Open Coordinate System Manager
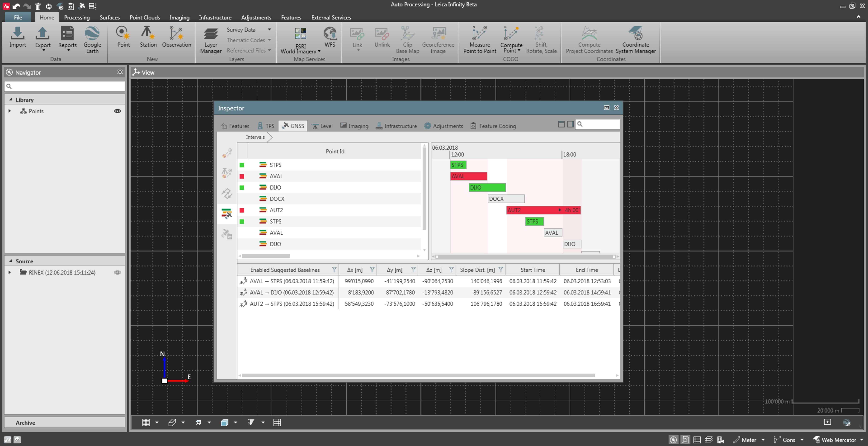Image resolution: width=868 pixels, height=446 pixels. pyautogui.click(x=635, y=40)
